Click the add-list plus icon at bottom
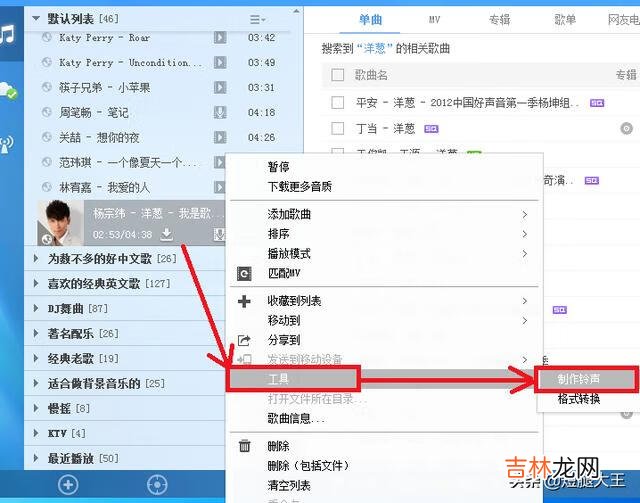The image size is (640, 503). click(x=68, y=485)
